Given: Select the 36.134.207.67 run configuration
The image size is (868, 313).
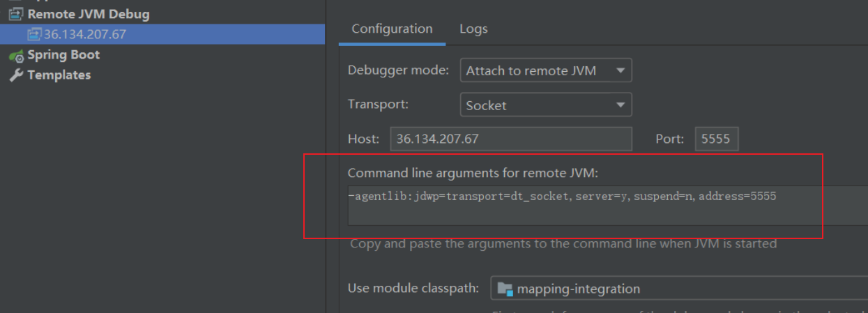Looking at the screenshot, I should tap(84, 34).
